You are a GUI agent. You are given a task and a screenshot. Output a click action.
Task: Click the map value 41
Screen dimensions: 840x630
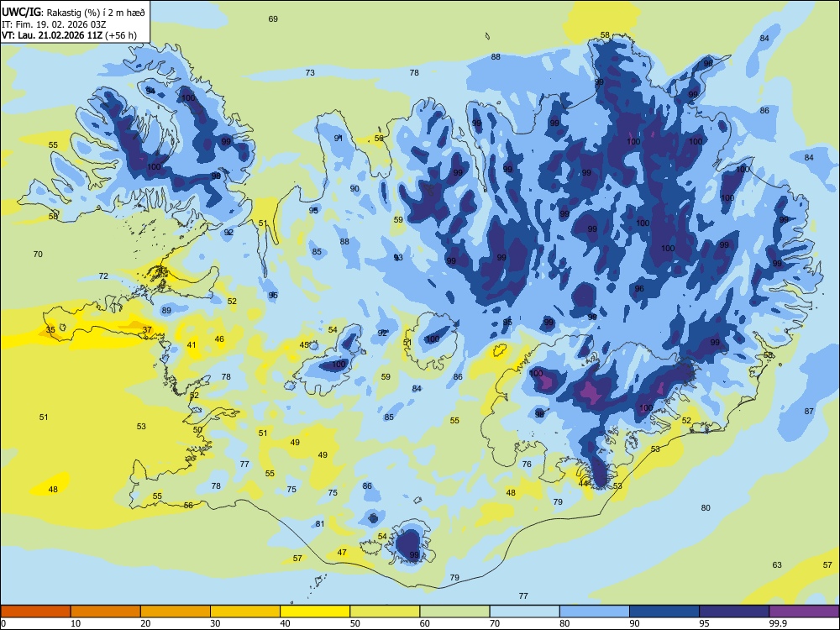(192, 345)
